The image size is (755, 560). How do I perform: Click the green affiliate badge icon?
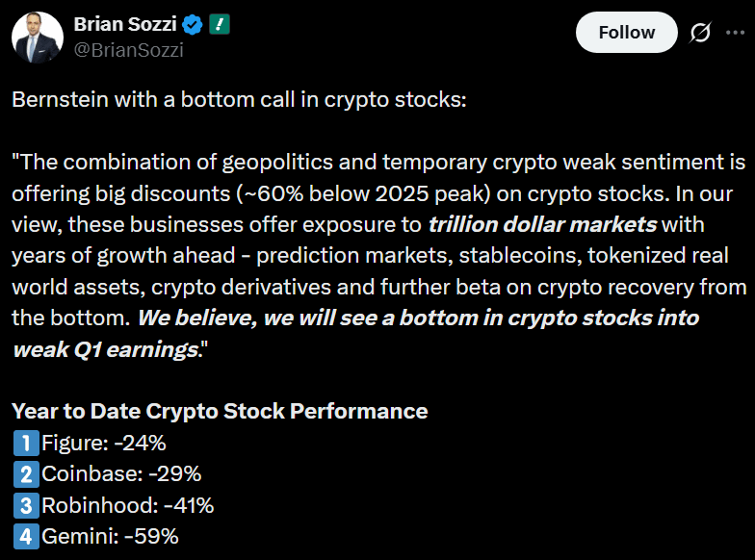tap(219, 25)
